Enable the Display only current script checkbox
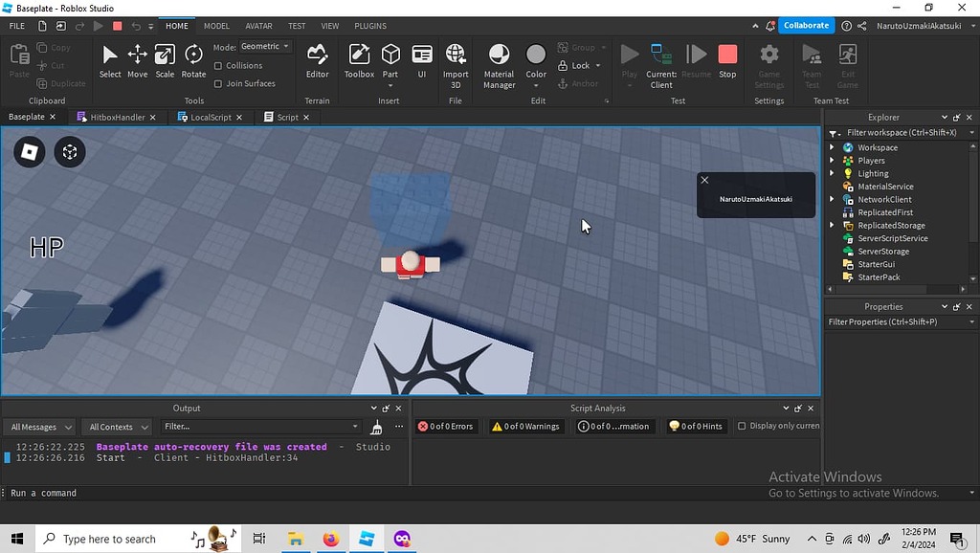 click(740, 426)
